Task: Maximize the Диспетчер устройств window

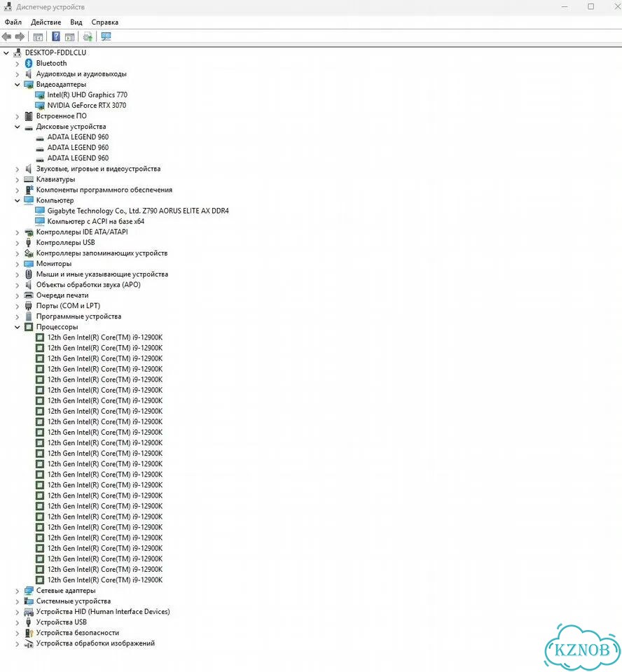Action: [x=590, y=7]
